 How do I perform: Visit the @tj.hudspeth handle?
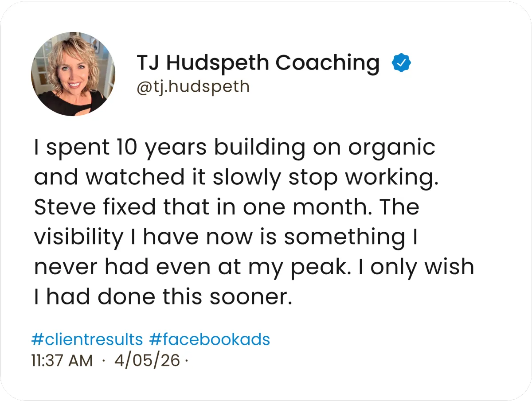click(193, 86)
